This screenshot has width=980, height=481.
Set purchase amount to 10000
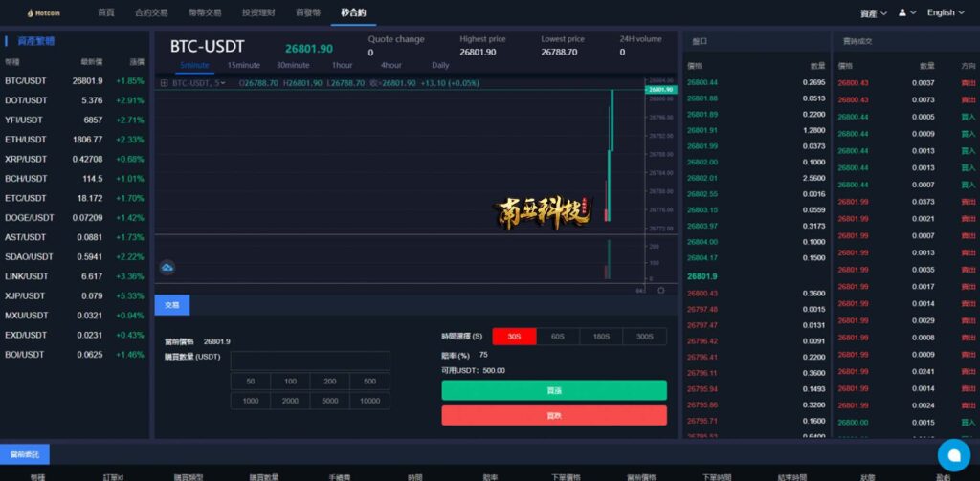point(370,401)
